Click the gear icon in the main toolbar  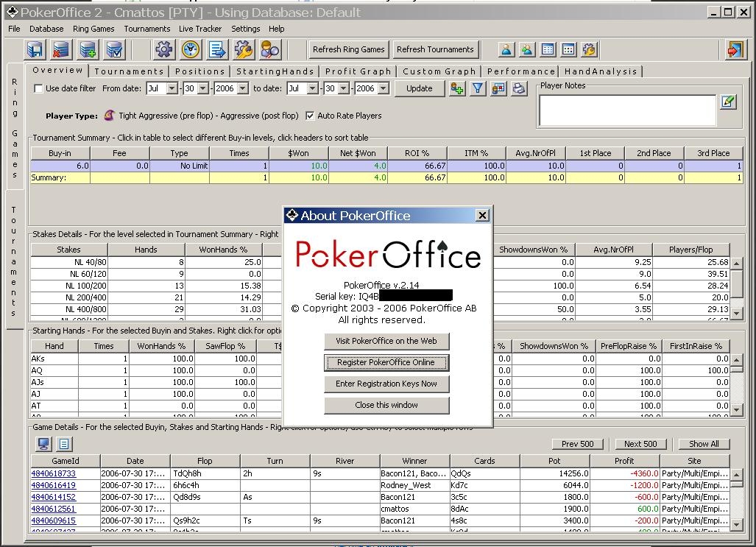[x=163, y=49]
